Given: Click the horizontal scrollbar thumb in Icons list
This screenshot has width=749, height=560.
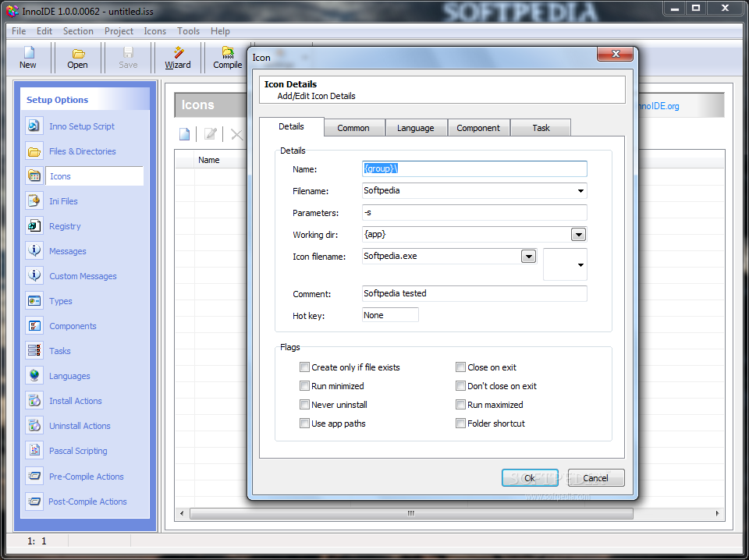Looking at the screenshot, I should click(x=411, y=514).
